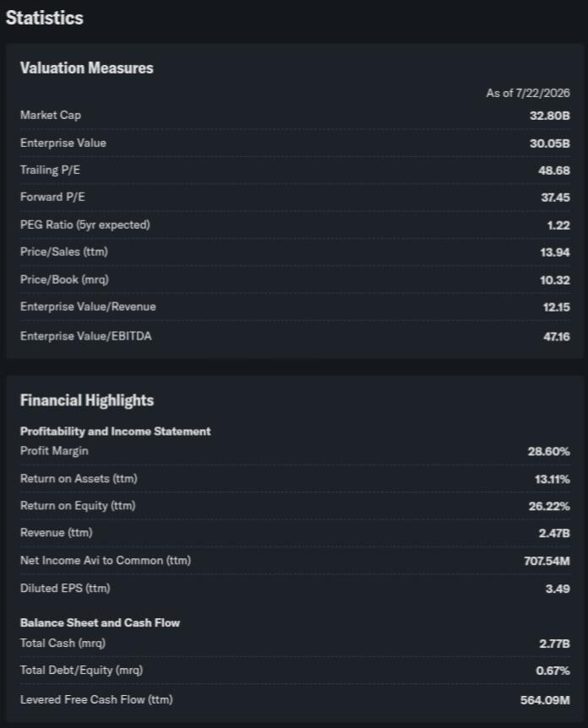Click PEG Ratio (5yr expected) label

coord(85,225)
